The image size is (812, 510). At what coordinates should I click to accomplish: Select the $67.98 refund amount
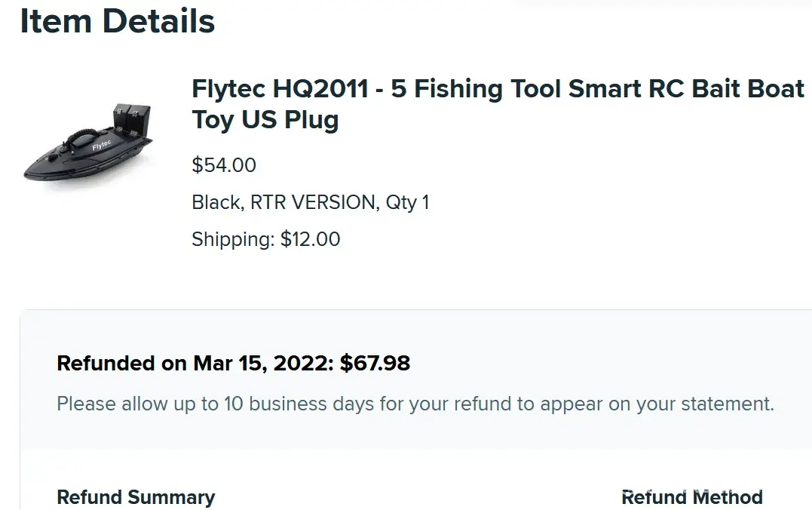(x=375, y=364)
